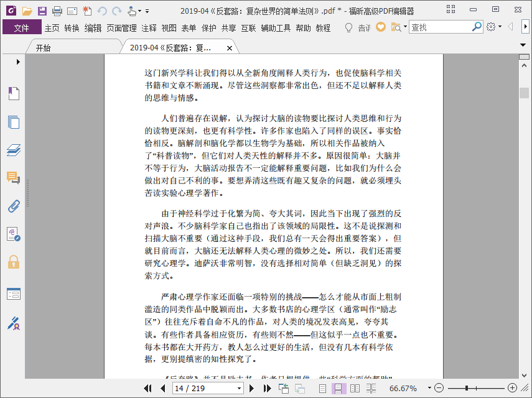Create a new PDF with the star-page icon

click(x=87, y=11)
